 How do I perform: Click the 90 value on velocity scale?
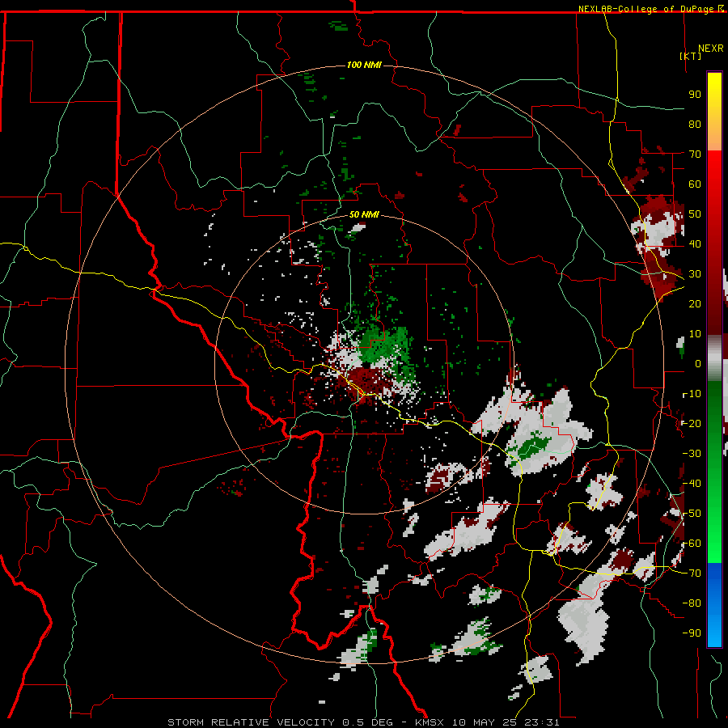[x=695, y=95]
